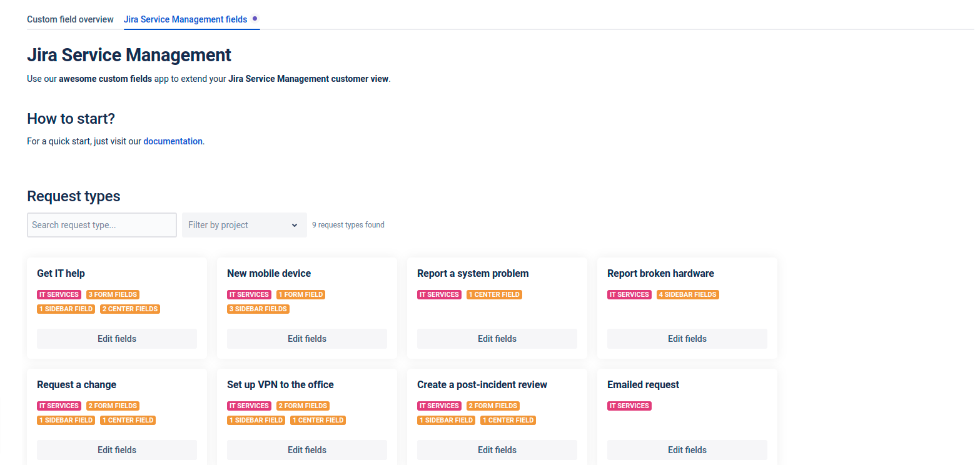Image resolution: width=980 pixels, height=465 pixels.
Task: Click 1 CENTER FIELD tag on post-incident review card
Action: (x=508, y=420)
